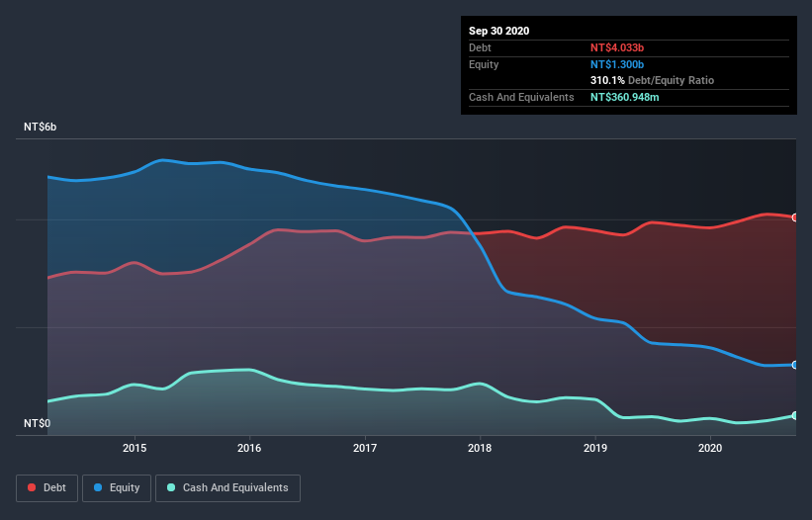
Task: Click the Debt label in tooltip
Action: [480, 47]
